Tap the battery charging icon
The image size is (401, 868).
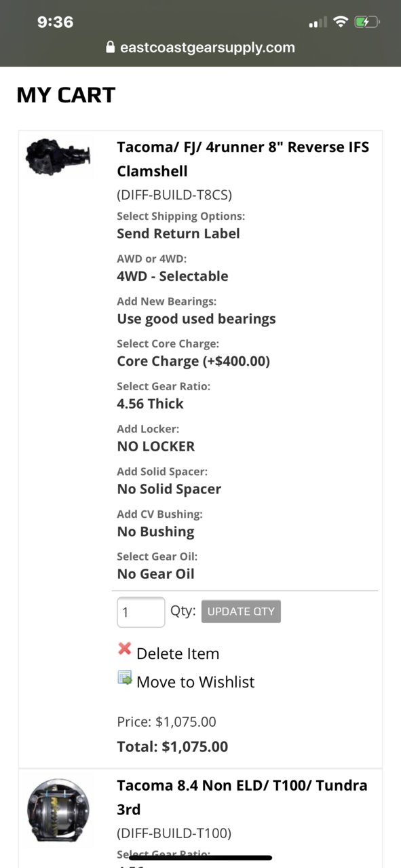(x=367, y=22)
